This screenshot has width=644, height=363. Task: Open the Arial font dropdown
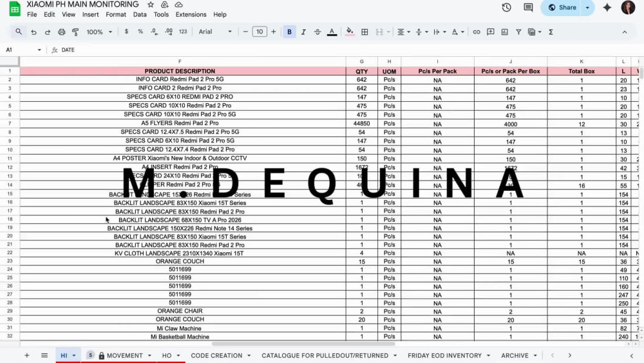(x=215, y=32)
